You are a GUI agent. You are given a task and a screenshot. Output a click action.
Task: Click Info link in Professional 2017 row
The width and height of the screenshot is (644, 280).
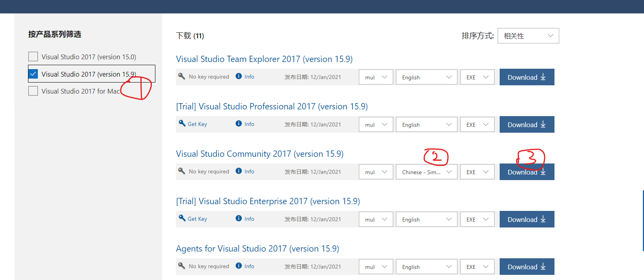pyautogui.click(x=249, y=124)
